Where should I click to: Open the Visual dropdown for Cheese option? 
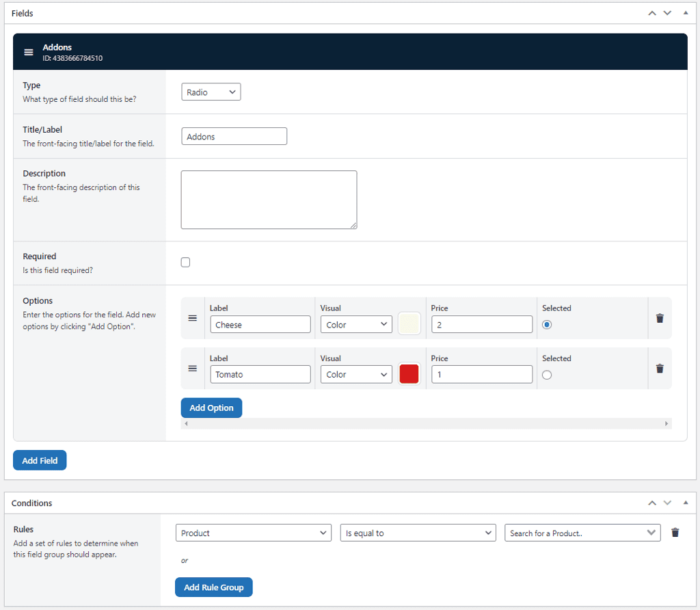pos(356,325)
